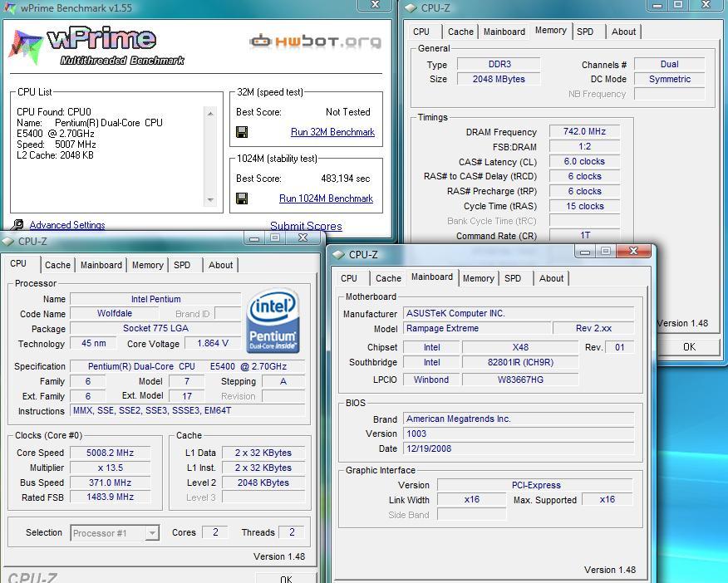Run the 32M Benchmark

[332, 132]
